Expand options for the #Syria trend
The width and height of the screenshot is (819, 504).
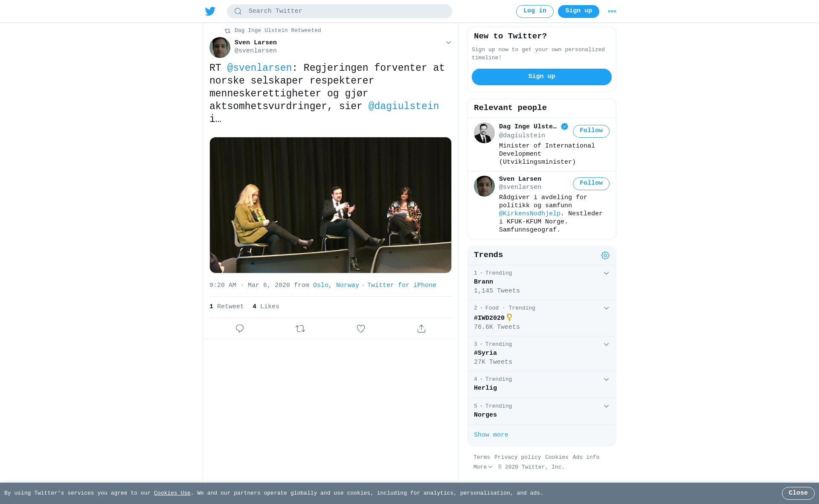(606, 345)
